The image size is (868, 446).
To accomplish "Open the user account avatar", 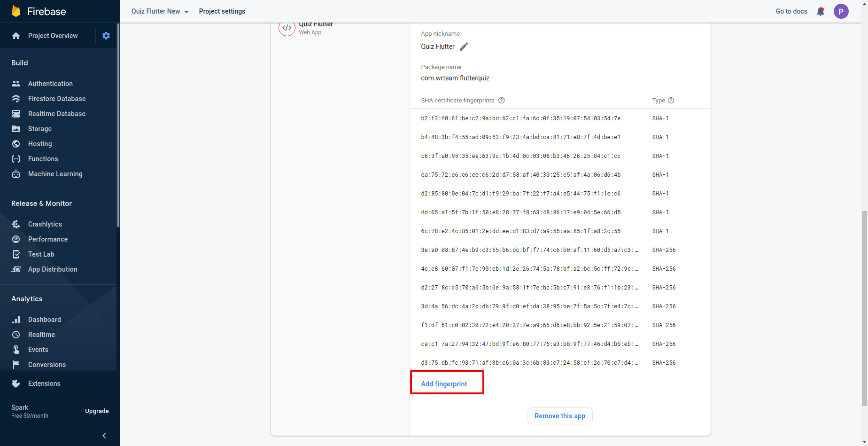I will [x=841, y=11].
